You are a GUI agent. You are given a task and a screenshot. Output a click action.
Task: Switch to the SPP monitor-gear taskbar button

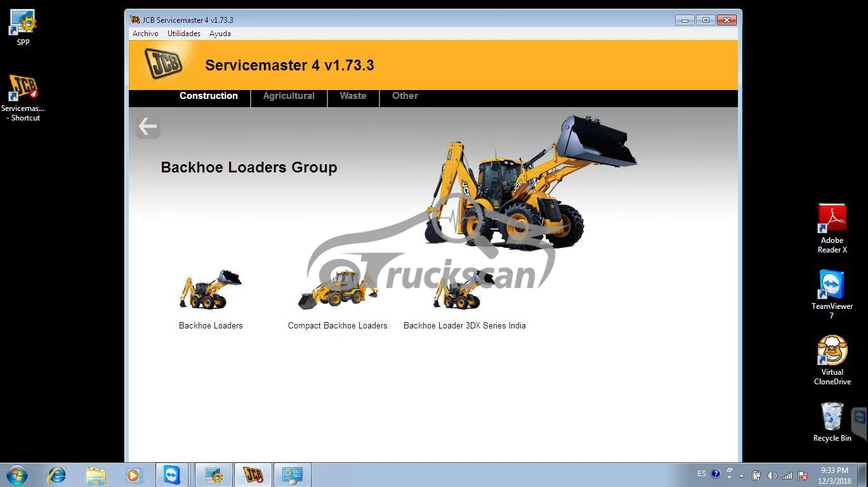pos(214,475)
